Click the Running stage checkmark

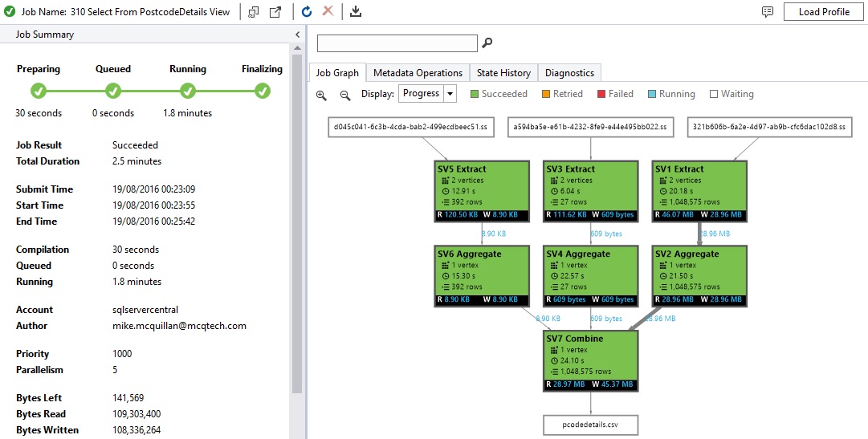click(188, 91)
